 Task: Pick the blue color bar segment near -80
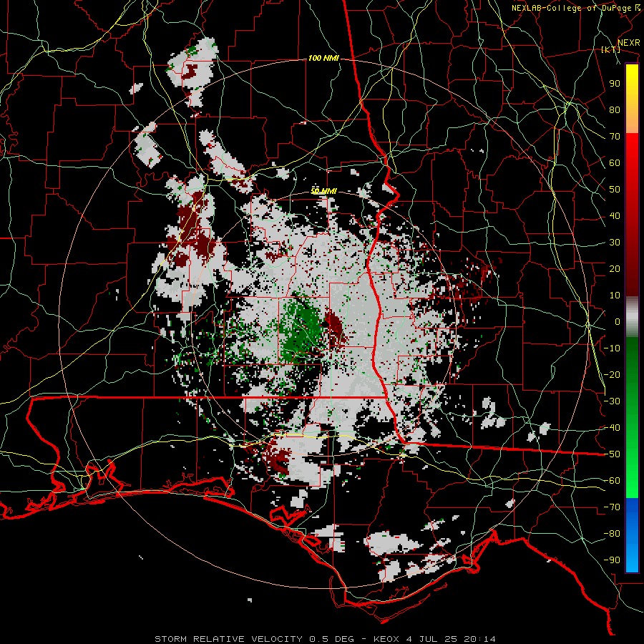pos(632,534)
